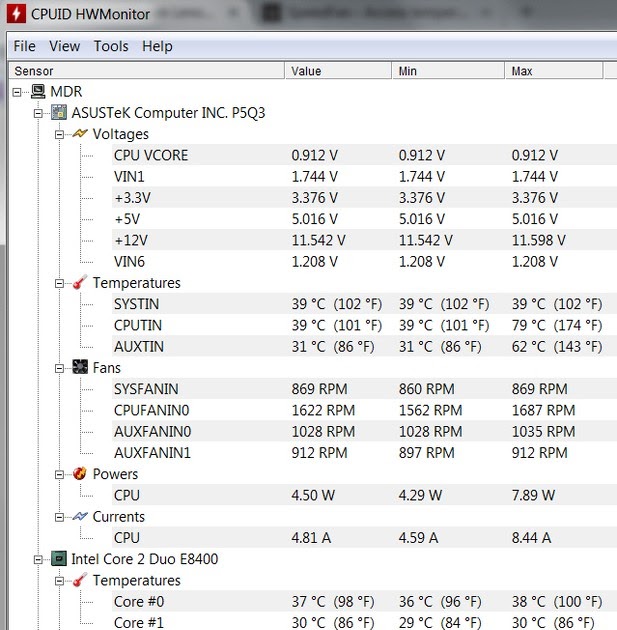Open the View menu
The image size is (617, 630).
point(64,46)
